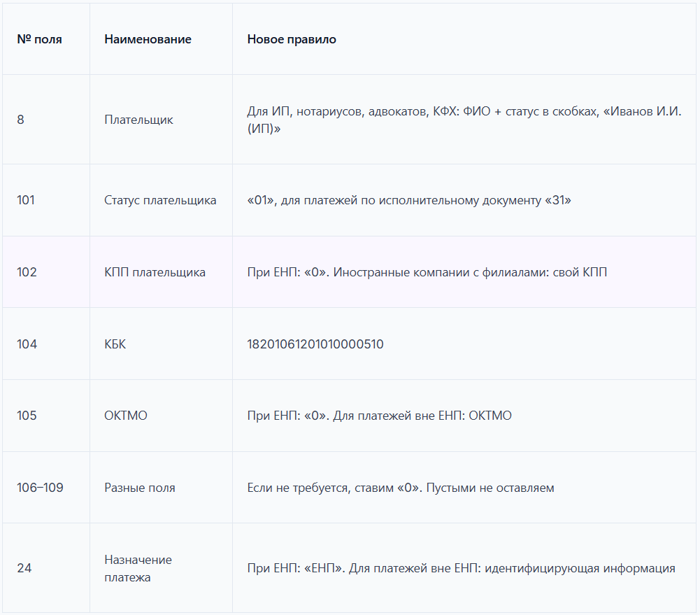Click field number 101 cell
Viewport: 700px width, 615px height.
(26, 200)
